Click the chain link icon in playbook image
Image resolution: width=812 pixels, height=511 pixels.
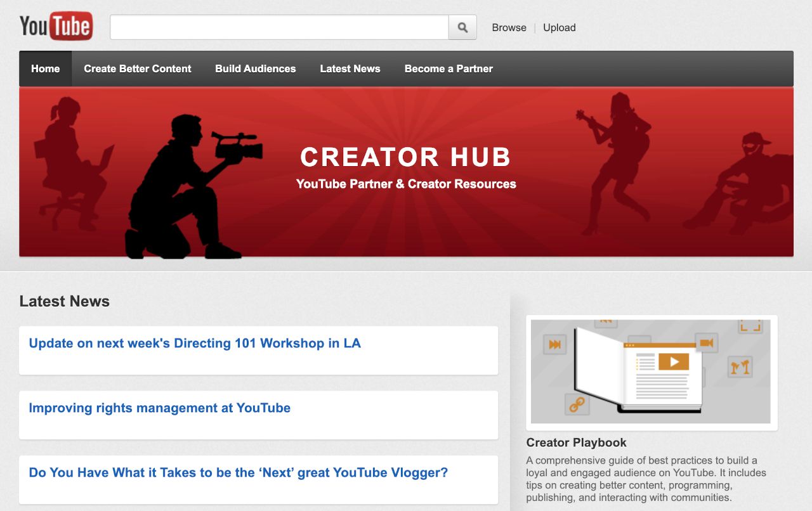click(x=577, y=404)
